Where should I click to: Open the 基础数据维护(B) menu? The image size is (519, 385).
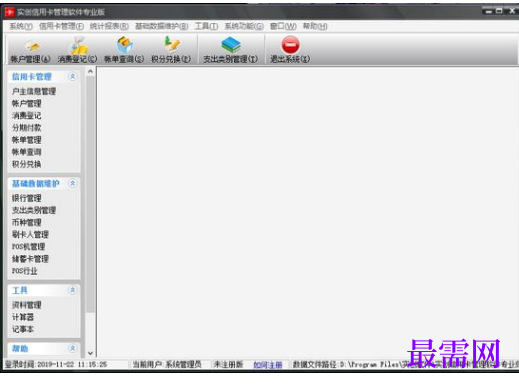click(x=162, y=26)
